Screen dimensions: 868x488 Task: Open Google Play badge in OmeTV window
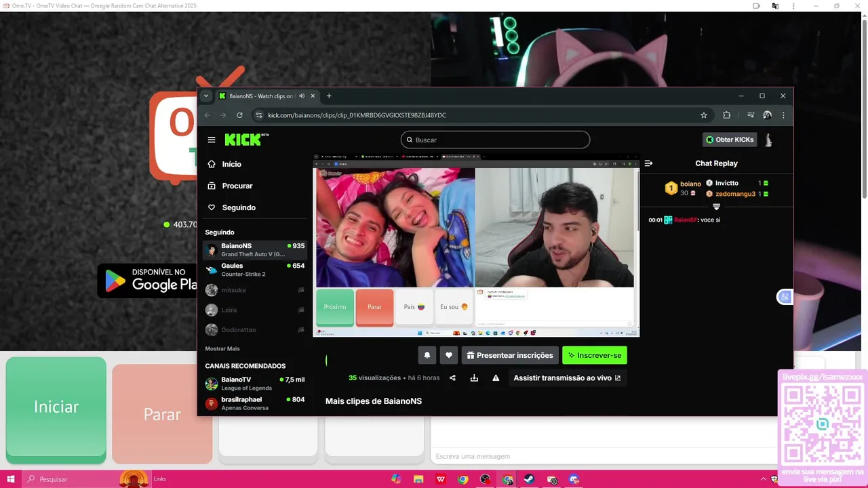coord(148,281)
